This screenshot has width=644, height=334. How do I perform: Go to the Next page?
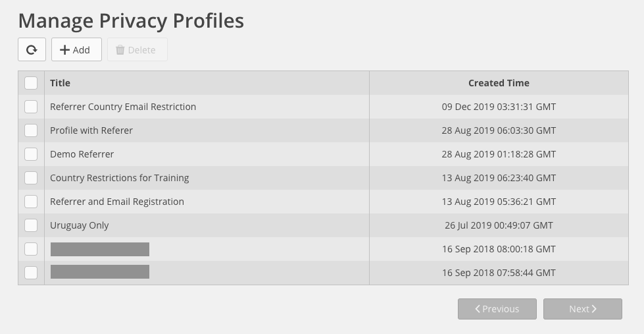582,309
